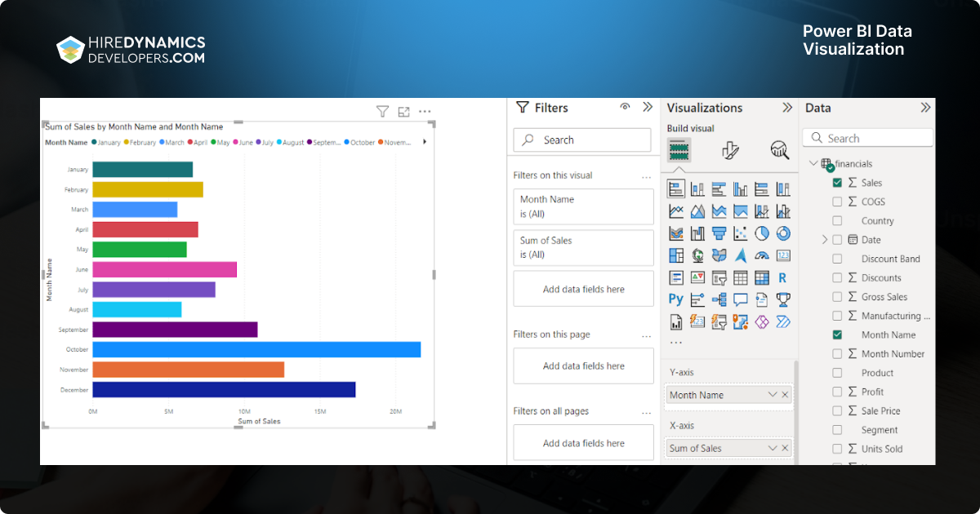Toggle filter visibility eye icon
Screen dimensions: 980x514
tap(626, 107)
